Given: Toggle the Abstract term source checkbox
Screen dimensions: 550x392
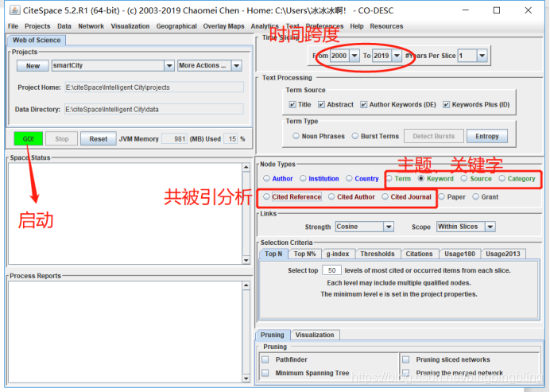Looking at the screenshot, I should pos(321,105).
